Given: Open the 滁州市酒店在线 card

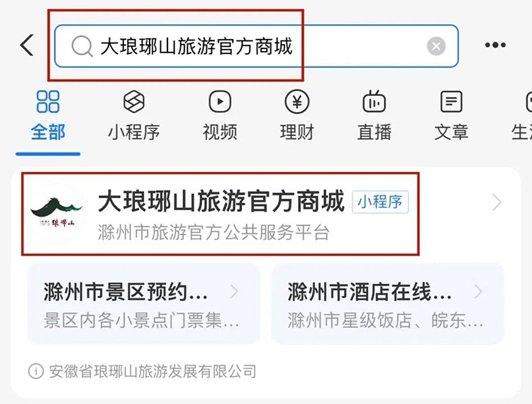Looking at the screenshot, I should [x=387, y=304].
